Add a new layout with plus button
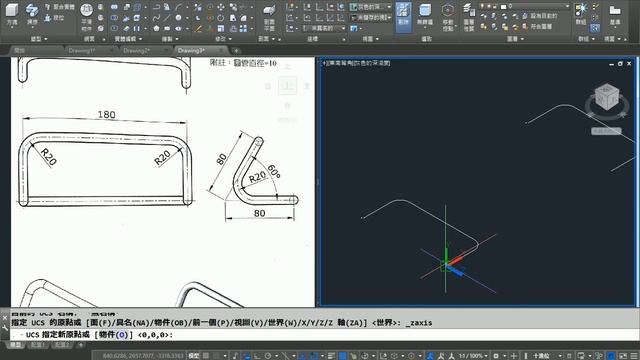 (80, 345)
